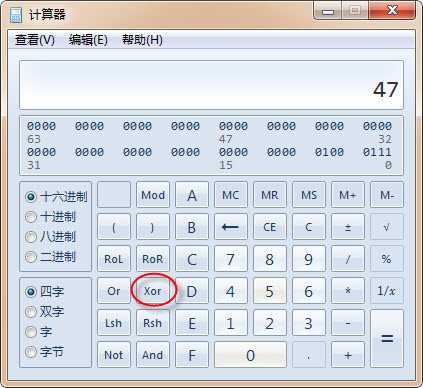The width and height of the screenshot is (423, 388).
Task: Click the CE clear entry button
Action: (270, 227)
